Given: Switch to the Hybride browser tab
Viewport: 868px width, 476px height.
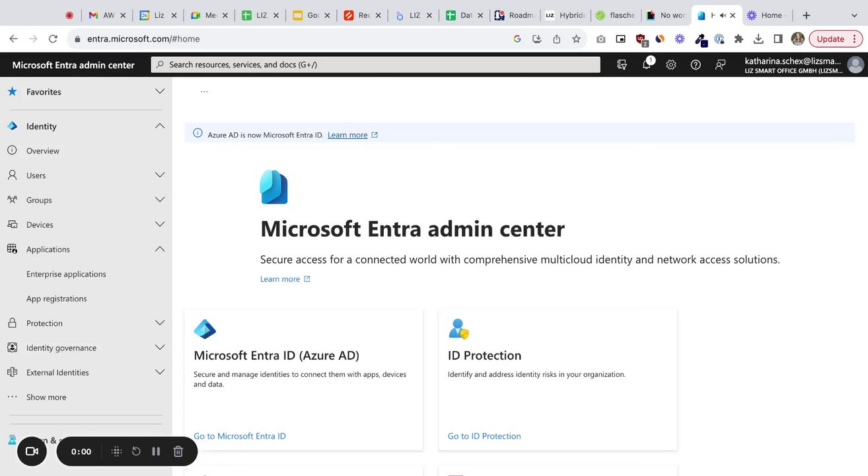Looking at the screenshot, I should coord(565,15).
